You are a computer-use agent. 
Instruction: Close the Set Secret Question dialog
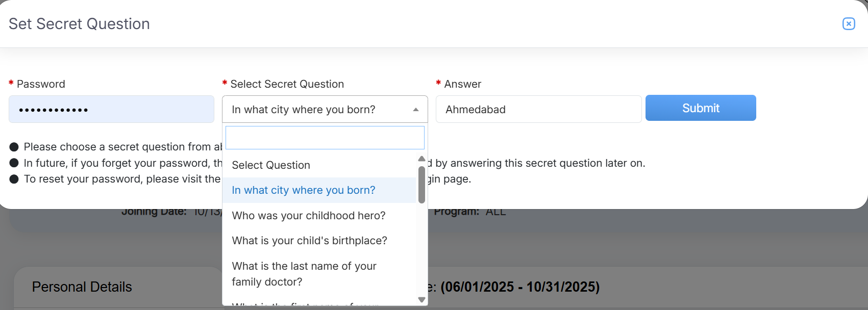coord(848,24)
